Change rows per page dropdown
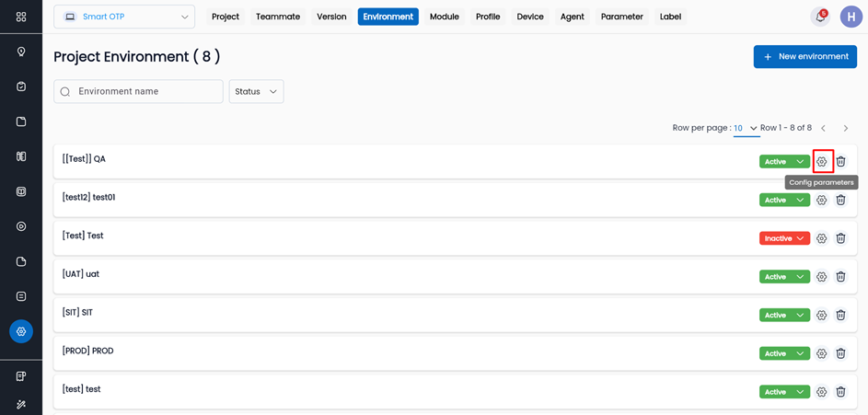The image size is (868, 415). click(x=746, y=128)
